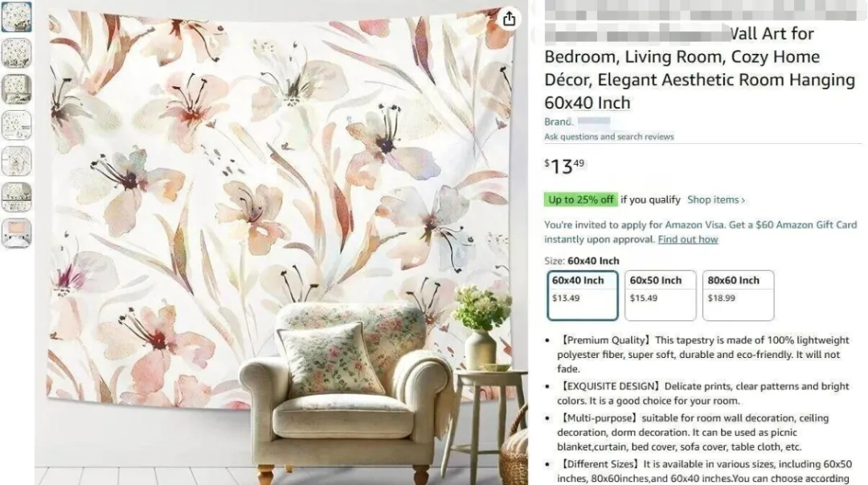The width and height of the screenshot is (868, 485).
Task: Select the fifth gallery thumbnail
Action: pyautogui.click(x=16, y=162)
